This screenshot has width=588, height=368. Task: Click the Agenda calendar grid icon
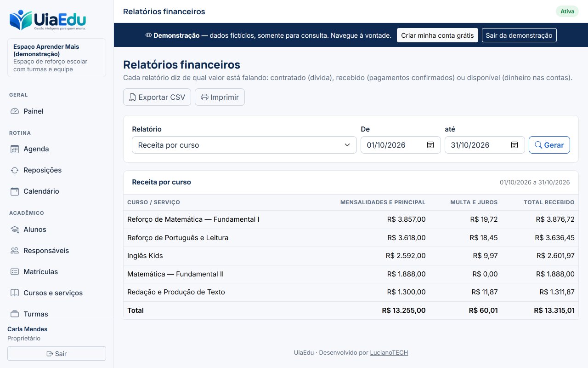coord(15,149)
